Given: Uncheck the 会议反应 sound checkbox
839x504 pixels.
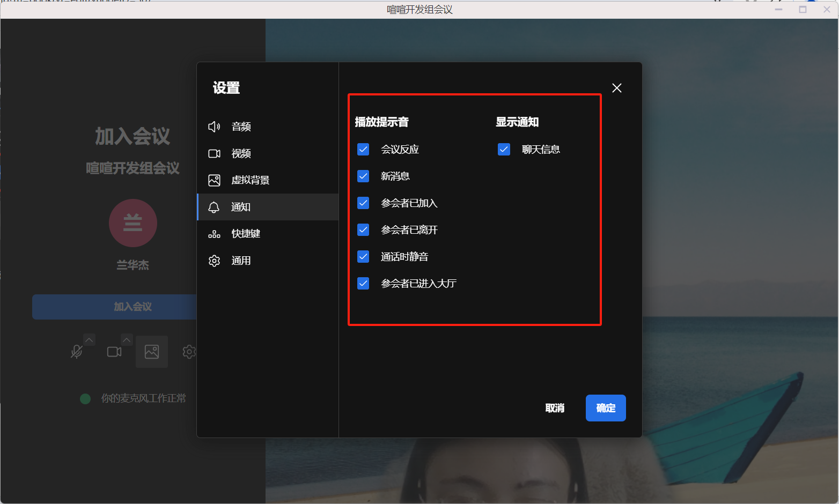Looking at the screenshot, I should click(363, 149).
